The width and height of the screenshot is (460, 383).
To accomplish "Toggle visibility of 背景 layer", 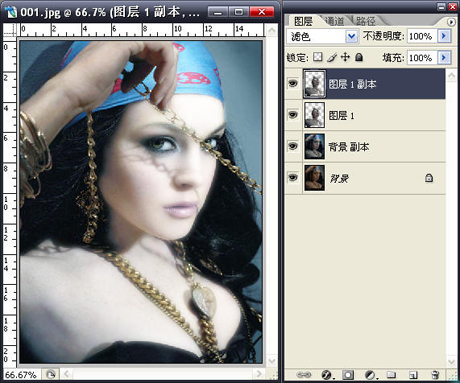I will 293,177.
